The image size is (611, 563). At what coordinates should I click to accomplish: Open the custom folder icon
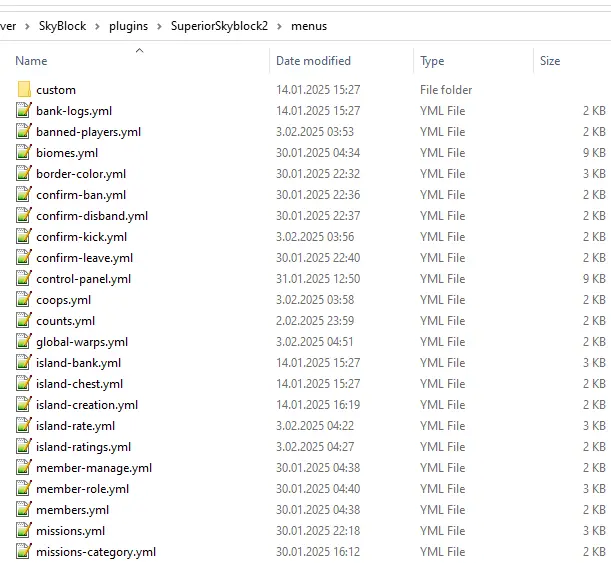pyautogui.click(x=24, y=89)
